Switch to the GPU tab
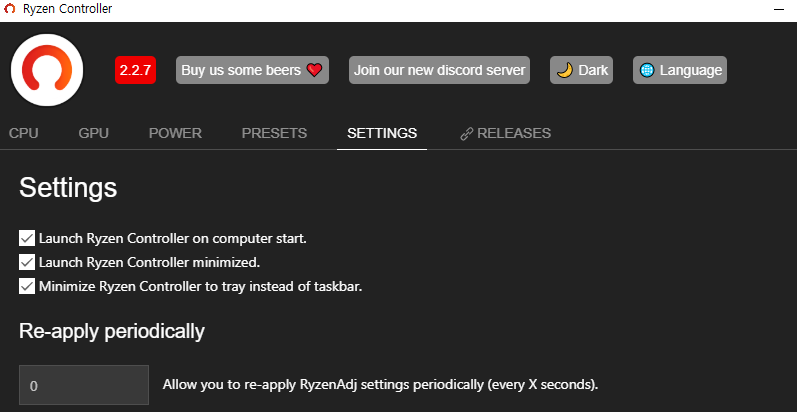The image size is (797, 412). [94, 133]
